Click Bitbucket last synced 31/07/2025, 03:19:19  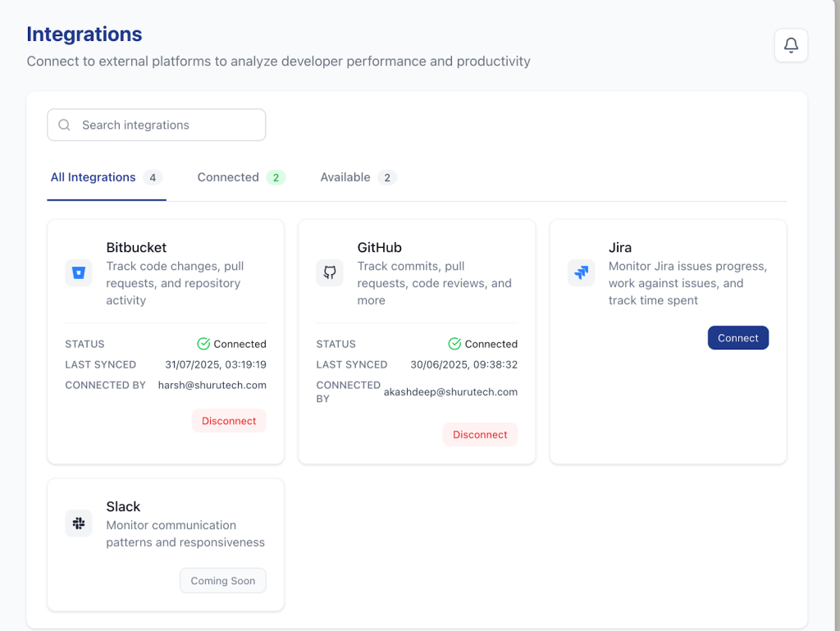(x=216, y=365)
